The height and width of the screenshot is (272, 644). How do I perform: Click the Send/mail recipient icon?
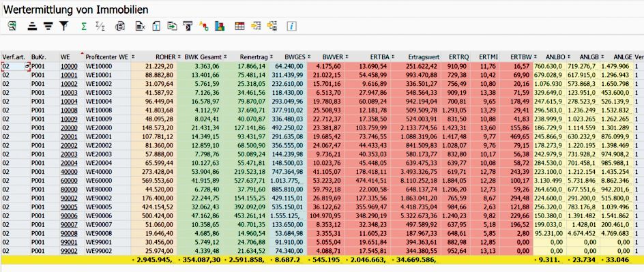188,27
